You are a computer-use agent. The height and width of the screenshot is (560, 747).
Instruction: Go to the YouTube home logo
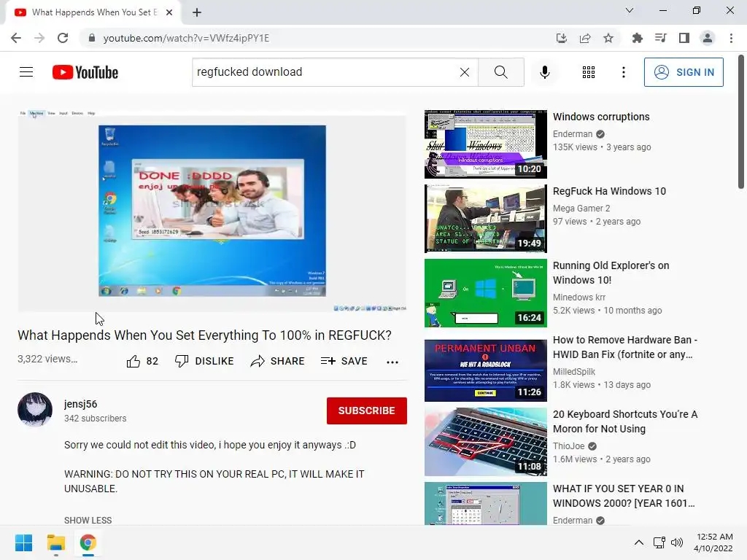(x=85, y=72)
